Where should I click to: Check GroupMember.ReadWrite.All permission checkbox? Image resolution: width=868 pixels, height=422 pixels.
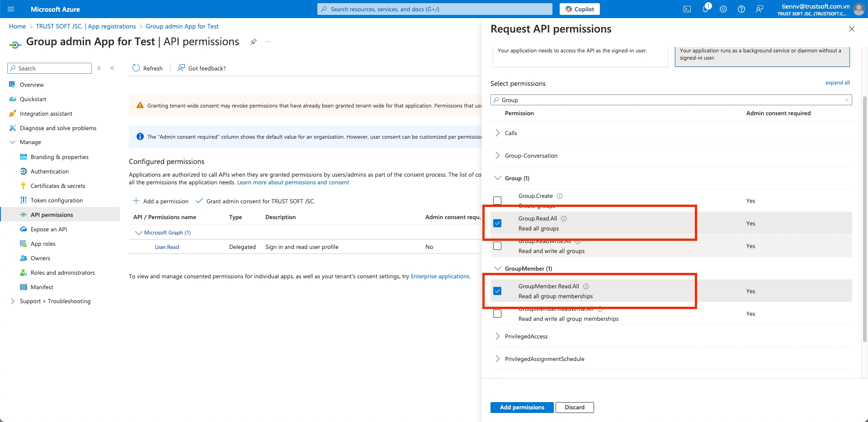497,314
